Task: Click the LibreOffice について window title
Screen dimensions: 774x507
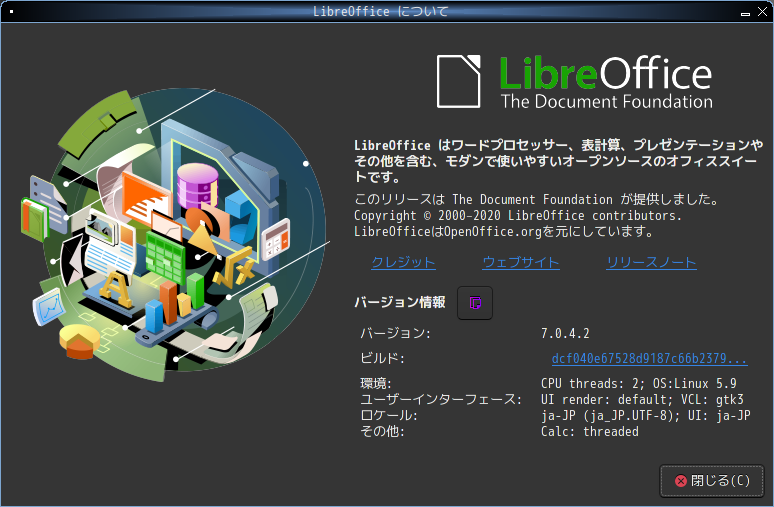Action: coord(381,11)
